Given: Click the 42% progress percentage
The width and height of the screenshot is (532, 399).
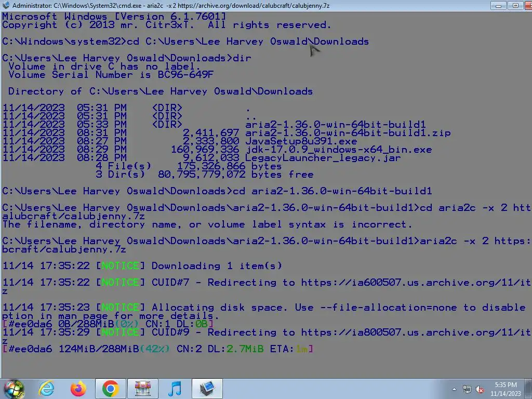Looking at the screenshot, I should click(155, 349).
